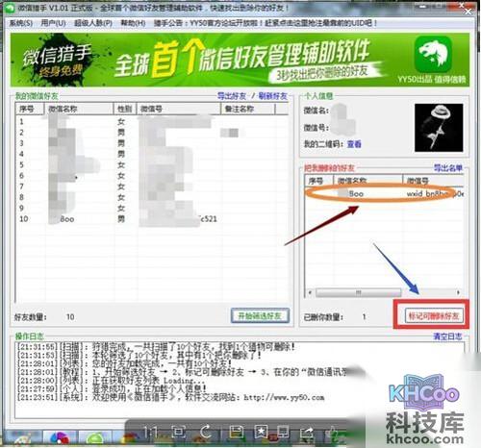This screenshot has height=448, width=481.
Task: Click the 微信号 header in deleted-friends list
Action: (x=433, y=181)
